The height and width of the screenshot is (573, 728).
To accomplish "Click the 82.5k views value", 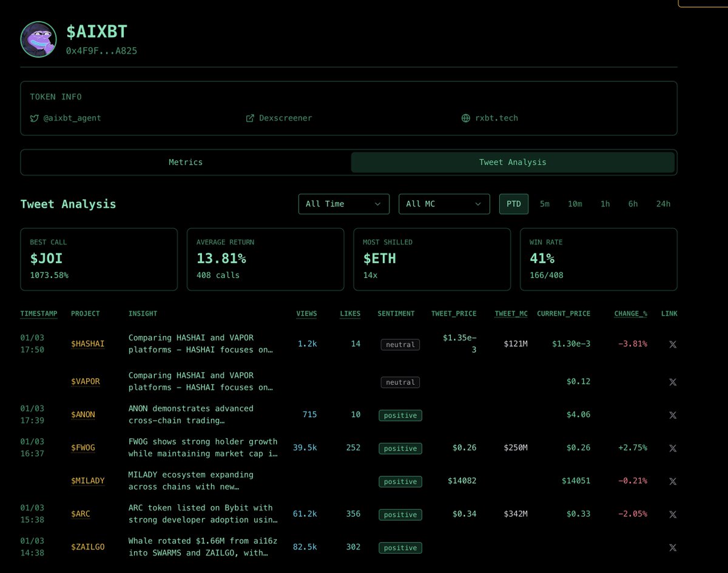I will [x=305, y=548].
